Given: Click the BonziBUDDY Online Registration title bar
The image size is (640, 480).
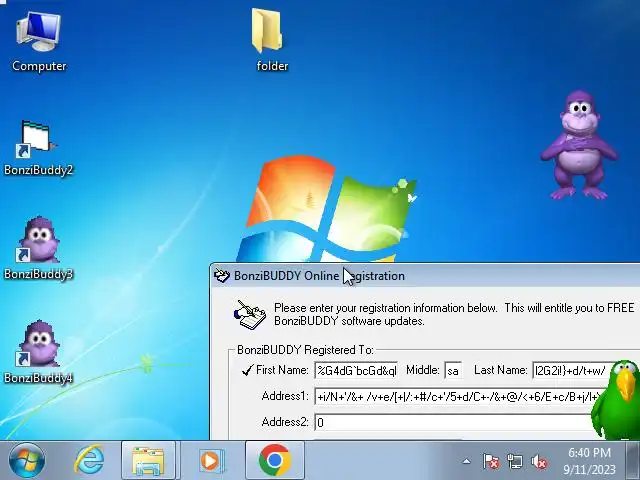Looking at the screenshot, I should click(x=424, y=276).
